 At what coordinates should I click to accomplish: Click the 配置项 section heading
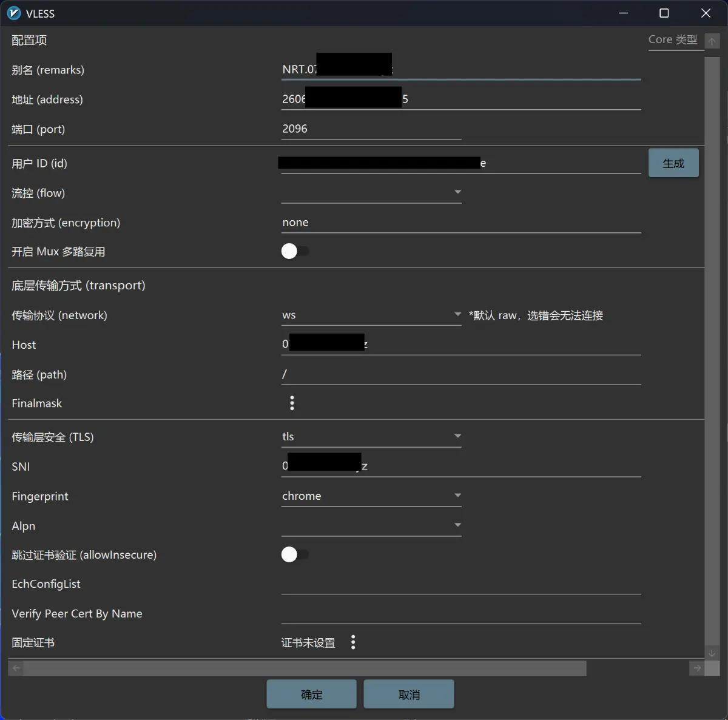click(29, 40)
